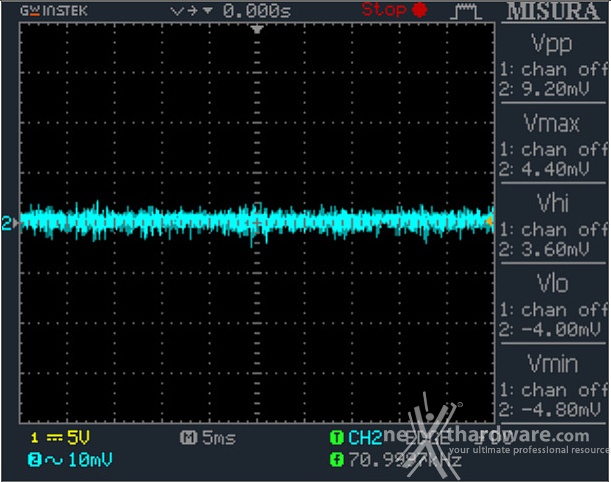The height and width of the screenshot is (482, 611).
Task: Click the 4.40mV Vmax reading
Action: tap(555, 169)
